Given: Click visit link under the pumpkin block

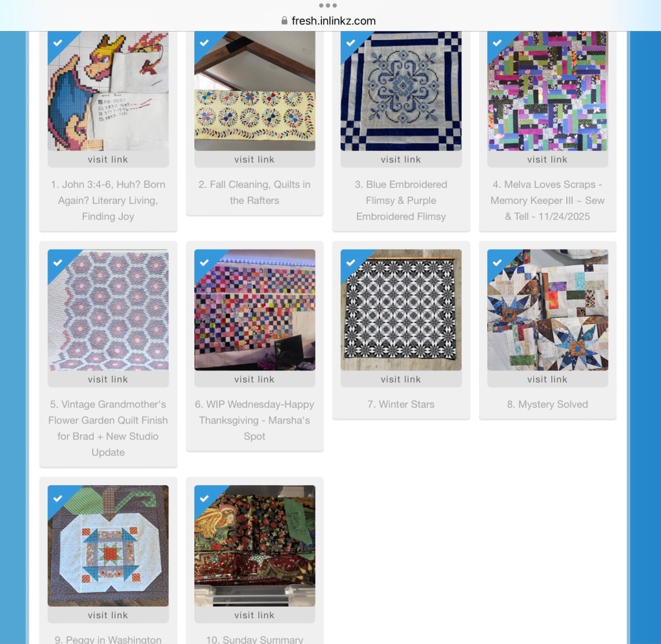Looking at the screenshot, I should click(108, 615).
